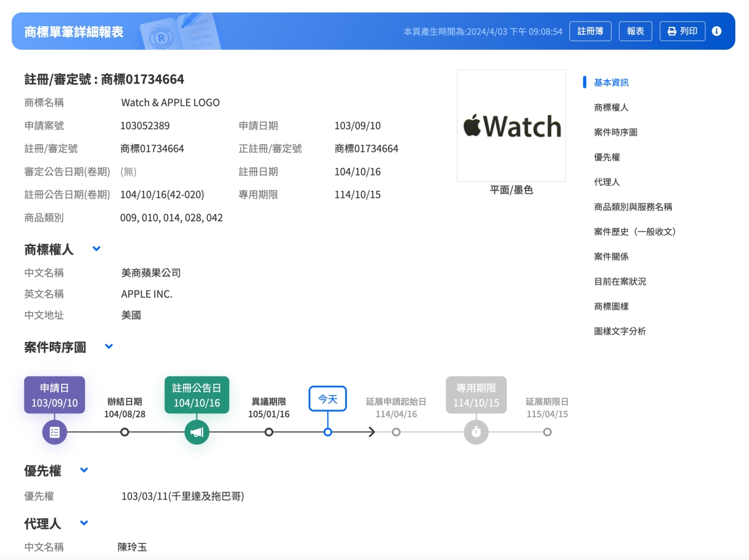749x560 pixels.
Task: Jump to 案件時序圖 in side navigation
Action: tap(615, 132)
